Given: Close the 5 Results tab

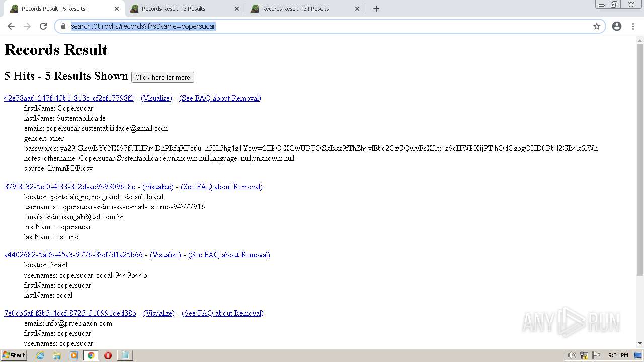Looking at the screenshot, I should coord(117,9).
